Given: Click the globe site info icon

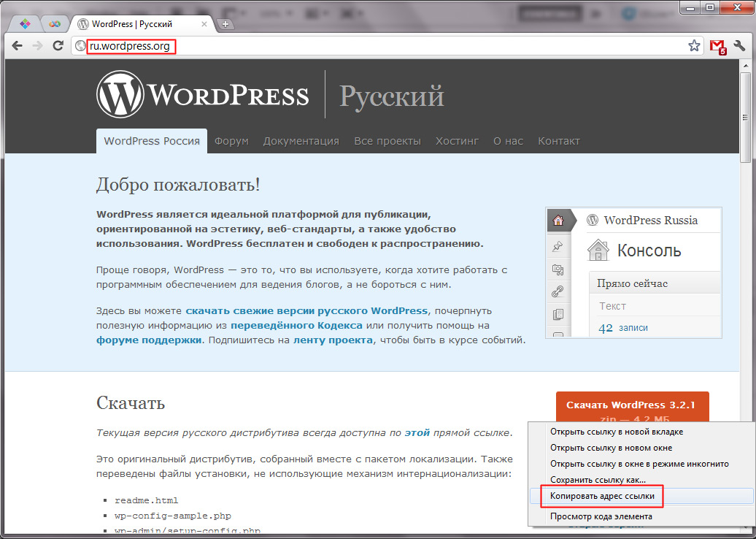Looking at the screenshot, I should point(80,46).
